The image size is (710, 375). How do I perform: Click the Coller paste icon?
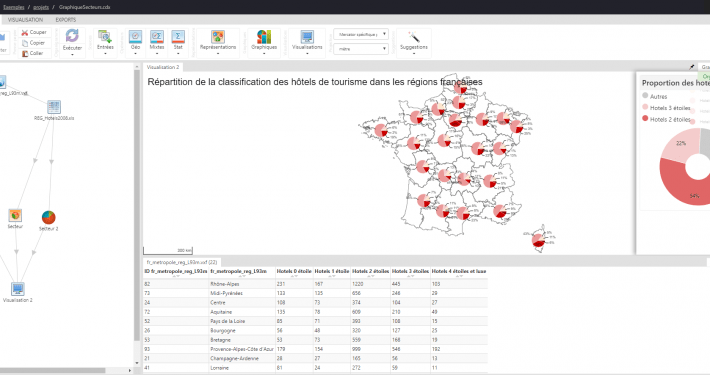[x=25, y=53]
